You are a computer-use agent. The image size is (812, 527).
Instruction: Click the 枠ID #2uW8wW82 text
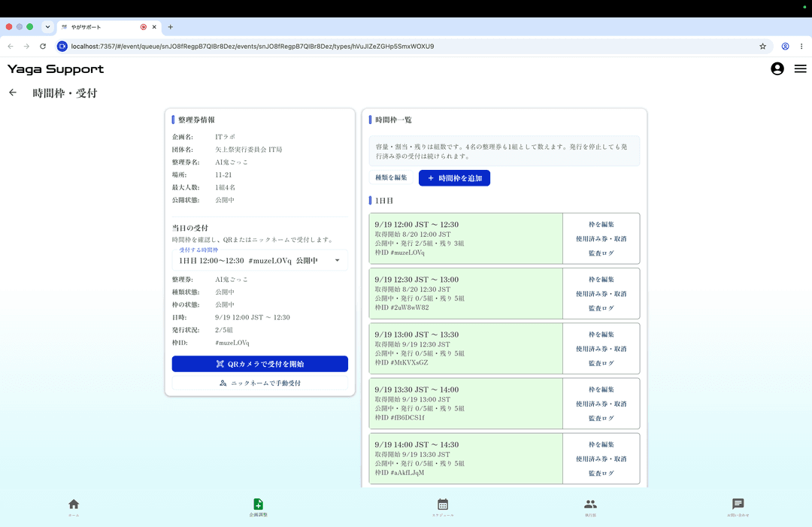coord(401,307)
